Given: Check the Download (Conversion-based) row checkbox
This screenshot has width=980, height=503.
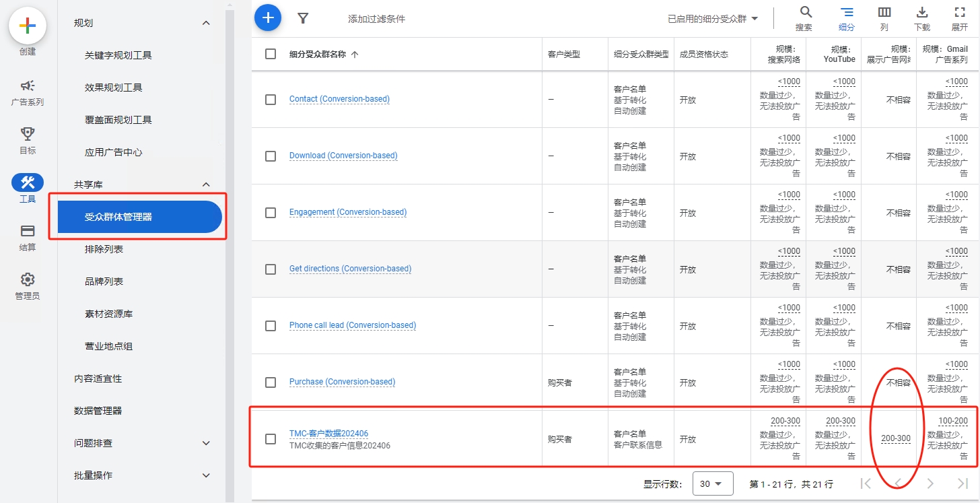Looking at the screenshot, I should click(x=271, y=156).
